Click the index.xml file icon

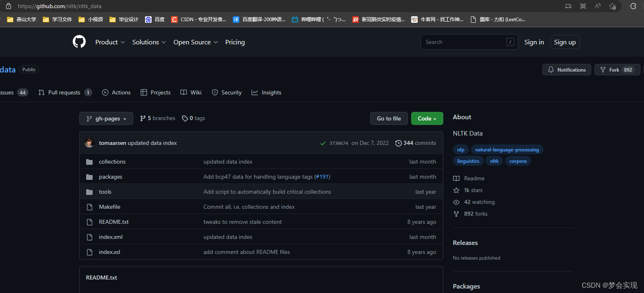(89, 237)
